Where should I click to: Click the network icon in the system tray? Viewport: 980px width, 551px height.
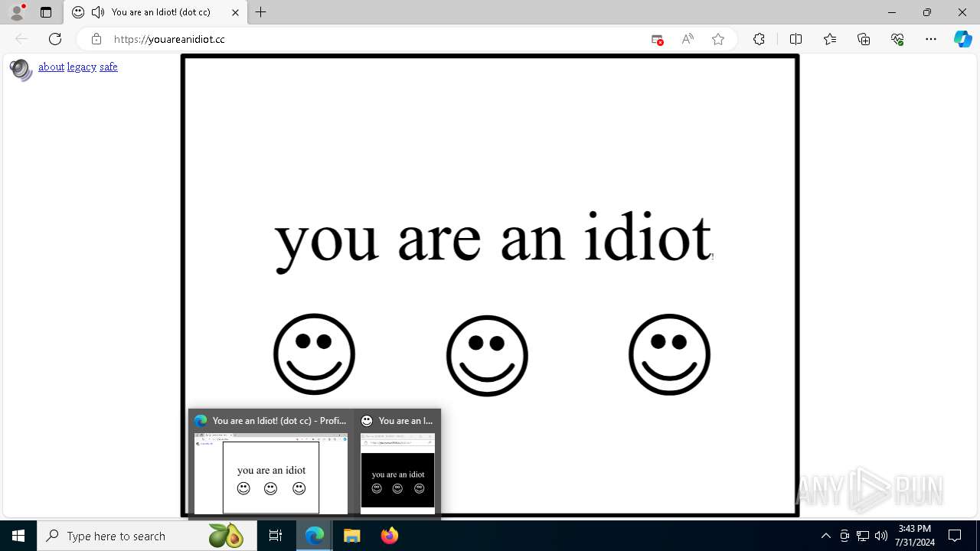click(x=863, y=536)
